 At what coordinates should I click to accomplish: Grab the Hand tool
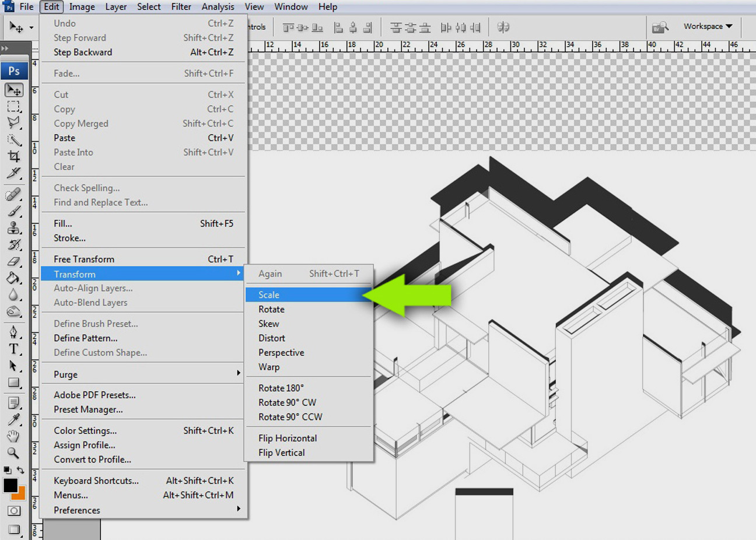click(13, 436)
